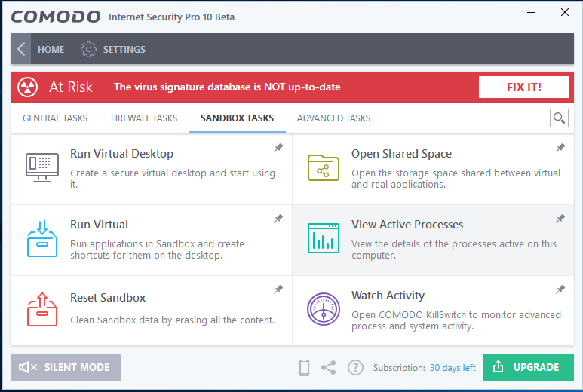
Task: Click the Run Virtual Desktop monitor icon
Action: pyautogui.click(x=42, y=167)
